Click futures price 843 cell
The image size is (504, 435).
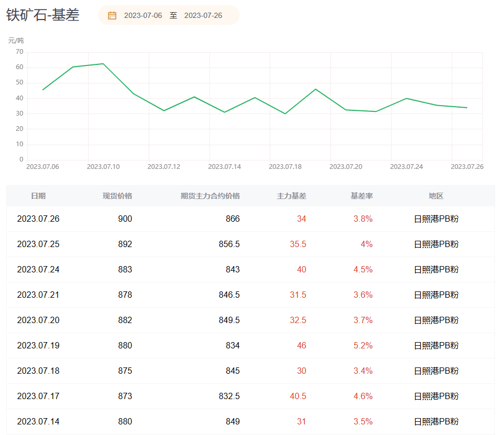233,269
